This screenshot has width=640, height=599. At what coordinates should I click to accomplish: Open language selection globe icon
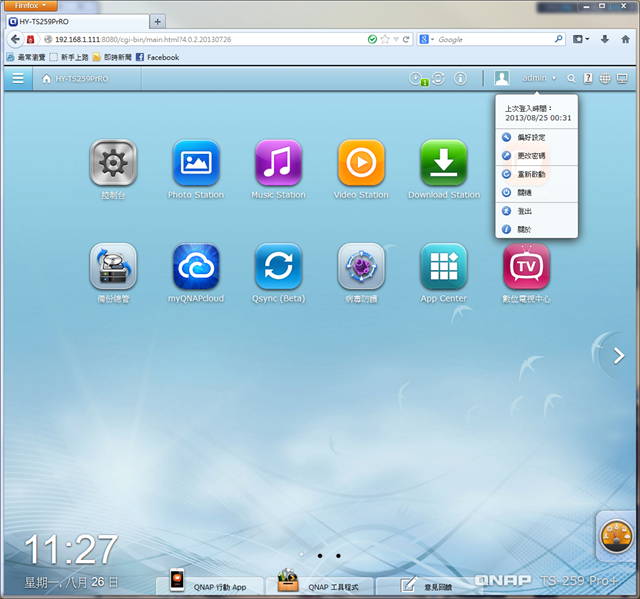click(x=605, y=78)
